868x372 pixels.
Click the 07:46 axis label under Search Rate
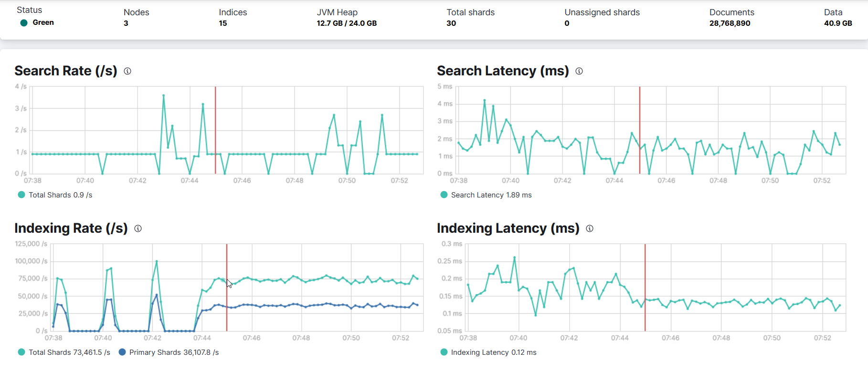242,180
